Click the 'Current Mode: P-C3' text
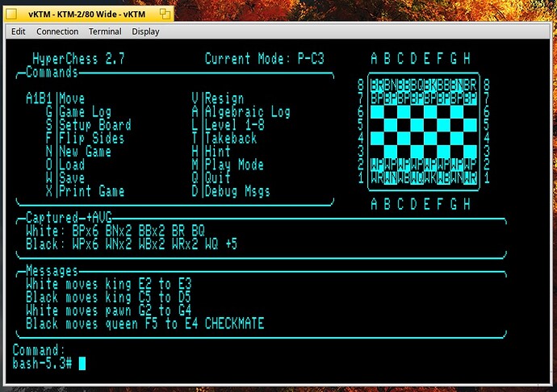The image size is (557, 392). 264,59
